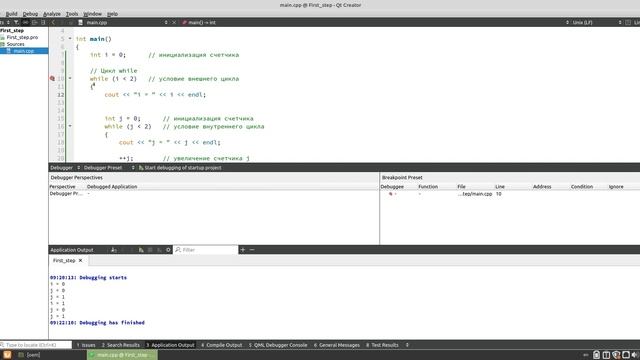This screenshot has height=360, width=640.
Task: Open the Analyze menu
Action: tap(52, 14)
